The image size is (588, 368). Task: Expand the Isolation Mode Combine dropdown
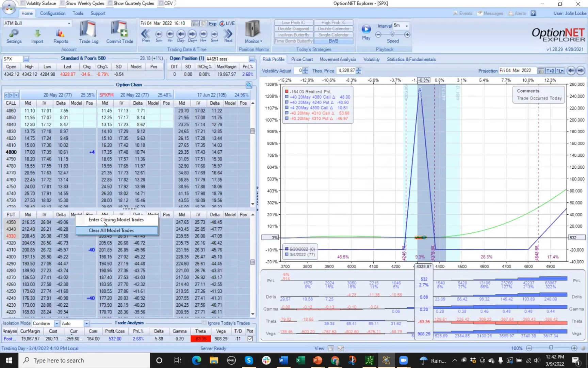coord(56,323)
